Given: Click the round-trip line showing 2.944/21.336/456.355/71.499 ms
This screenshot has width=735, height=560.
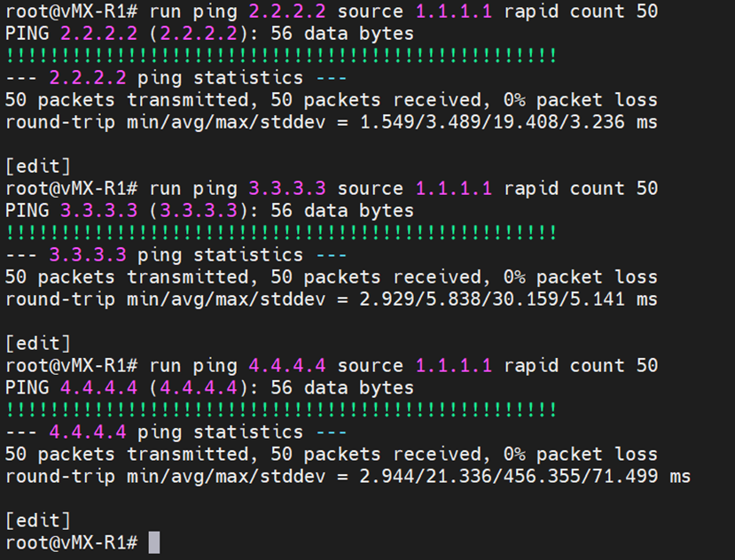Looking at the screenshot, I should (x=348, y=477).
